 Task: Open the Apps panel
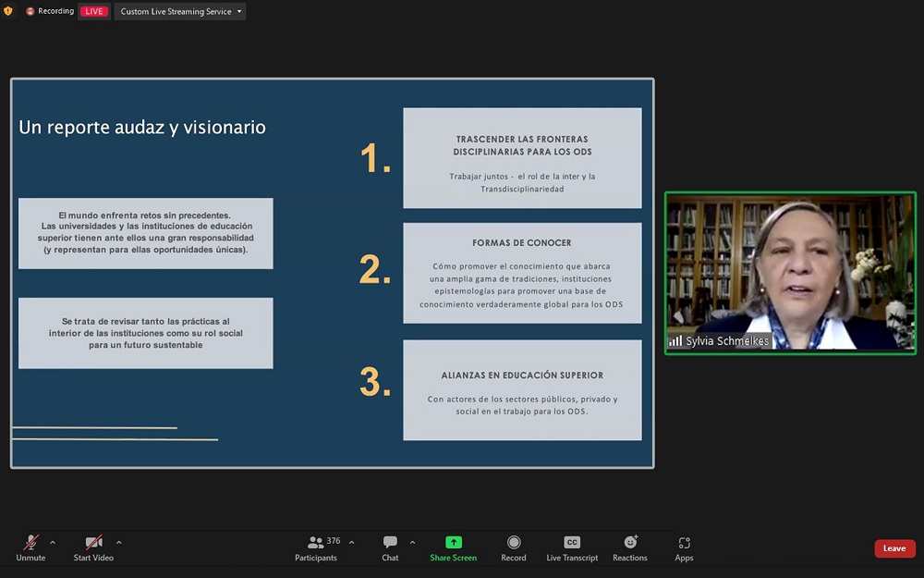pos(684,543)
